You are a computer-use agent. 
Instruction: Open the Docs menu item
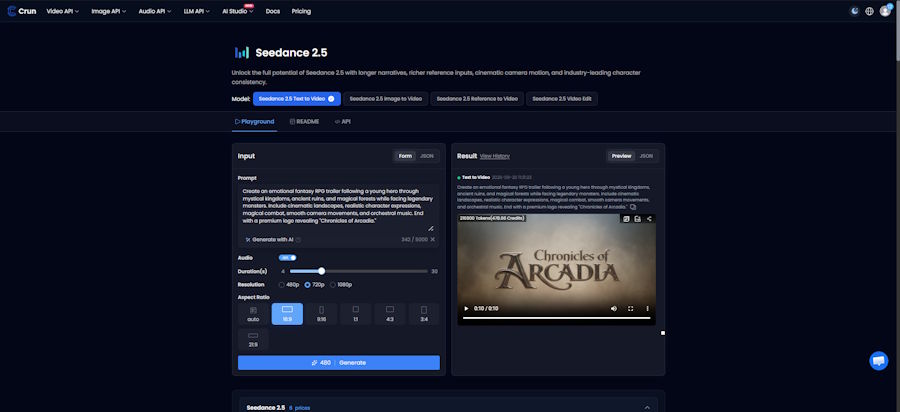(273, 11)
